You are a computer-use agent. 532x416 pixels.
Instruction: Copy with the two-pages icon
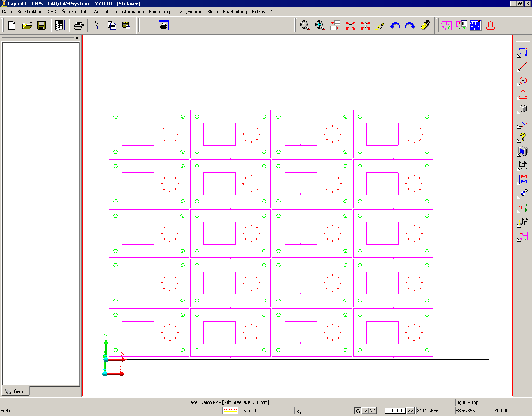(x=111, y=26)
